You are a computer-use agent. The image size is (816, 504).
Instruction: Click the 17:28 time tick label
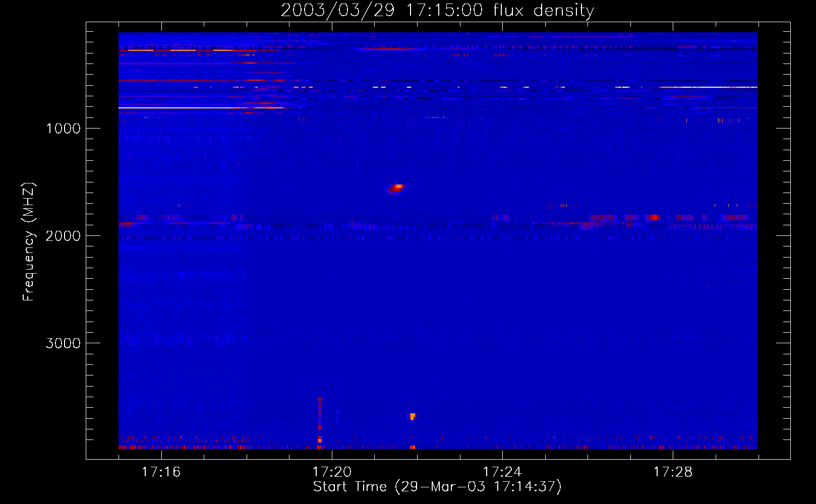coord(673,472)
